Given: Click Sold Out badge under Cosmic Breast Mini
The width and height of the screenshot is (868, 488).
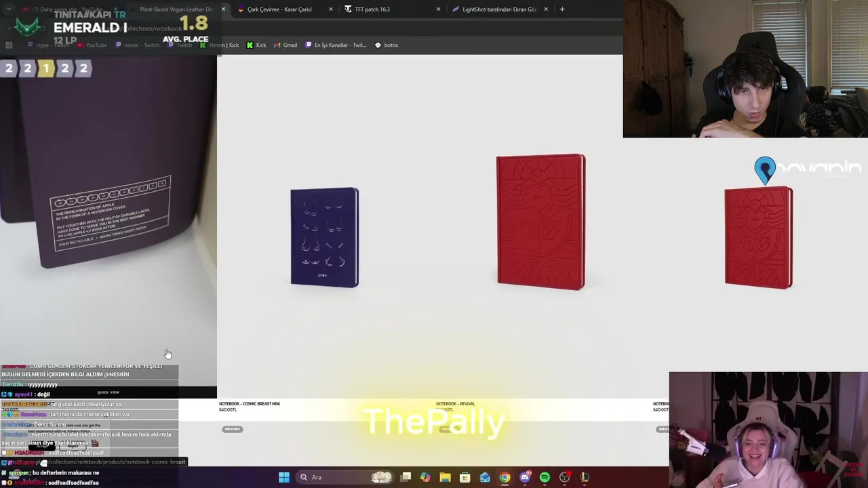Looking at the screenshot, I should tap(233, 429).
